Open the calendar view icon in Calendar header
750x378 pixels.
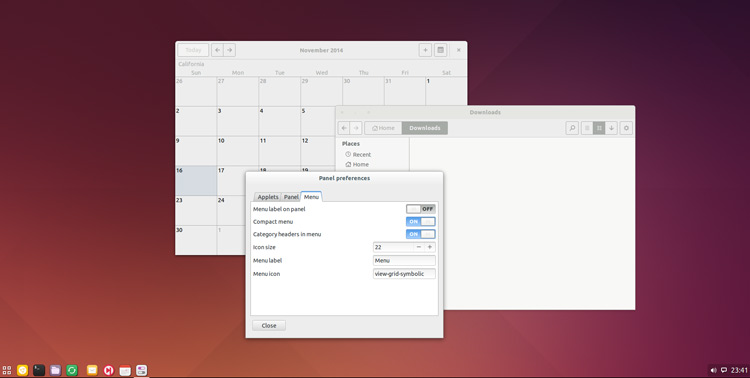[x=441, y=50]
